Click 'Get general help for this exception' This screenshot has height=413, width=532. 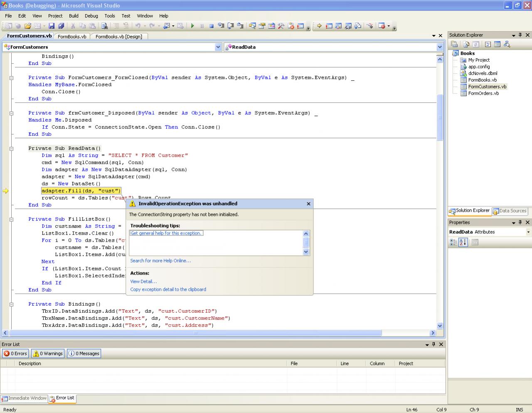coord(166,233)
